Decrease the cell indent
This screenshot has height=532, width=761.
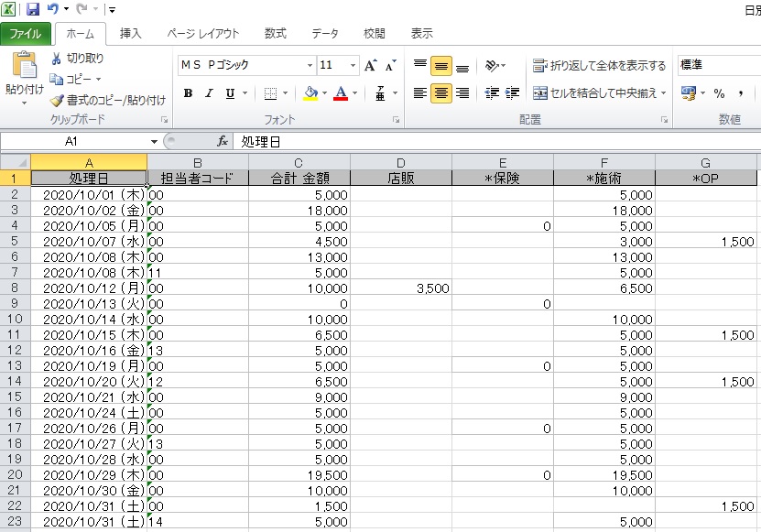point(492,92)
